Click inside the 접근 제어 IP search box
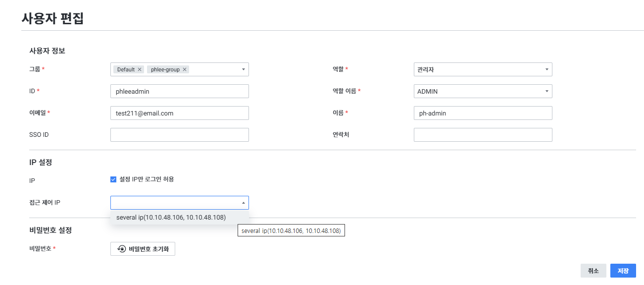The width and height of the screenshot is (644, 285). click(x=174, y=203)
